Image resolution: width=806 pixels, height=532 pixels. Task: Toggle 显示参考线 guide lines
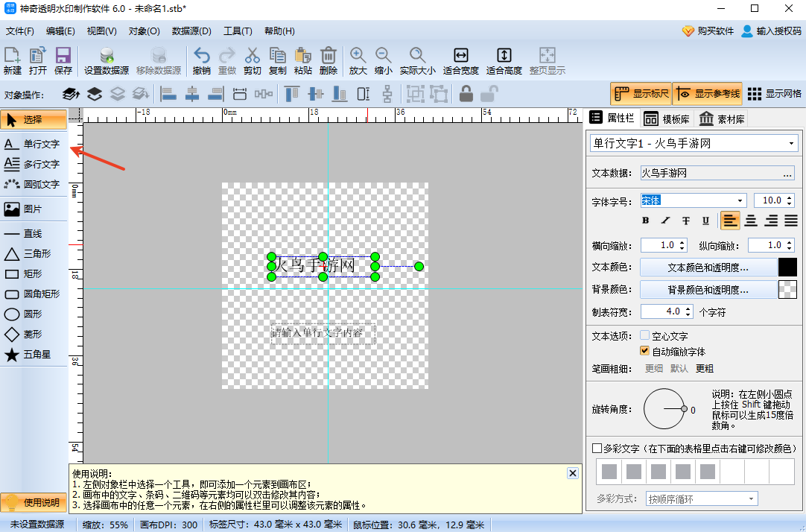pos(708,94)
